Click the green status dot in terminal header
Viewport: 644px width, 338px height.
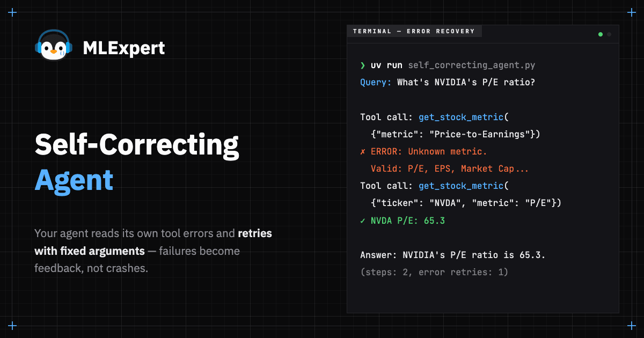pyautogui.click(x=601, y=34)
